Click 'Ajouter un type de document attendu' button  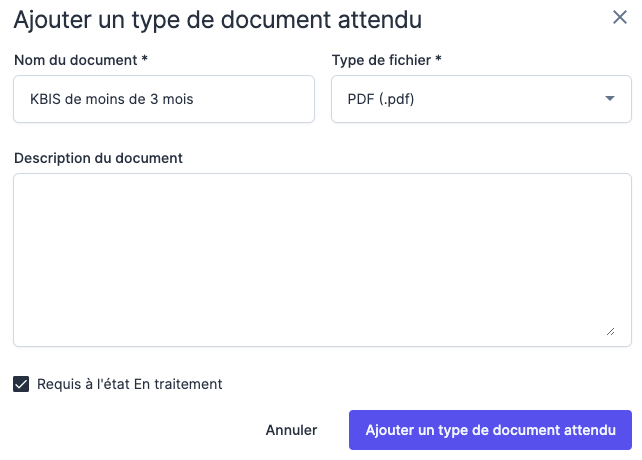click(490, 430)
